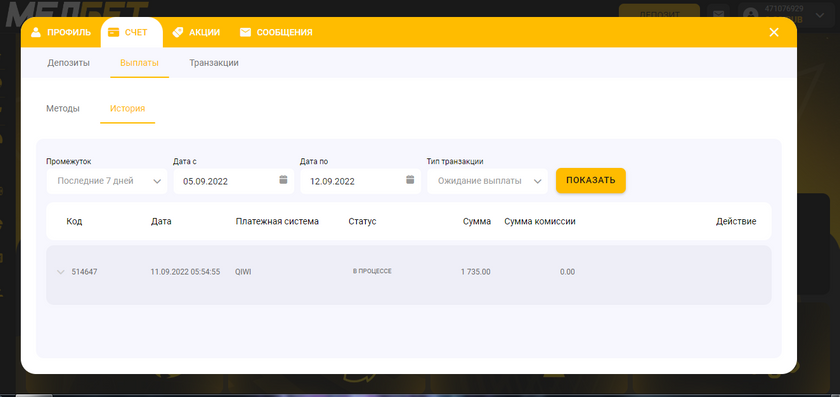This screenshot has height=397, width=840.
Task: Click the Сумма column header
Action: pos(477,221)
